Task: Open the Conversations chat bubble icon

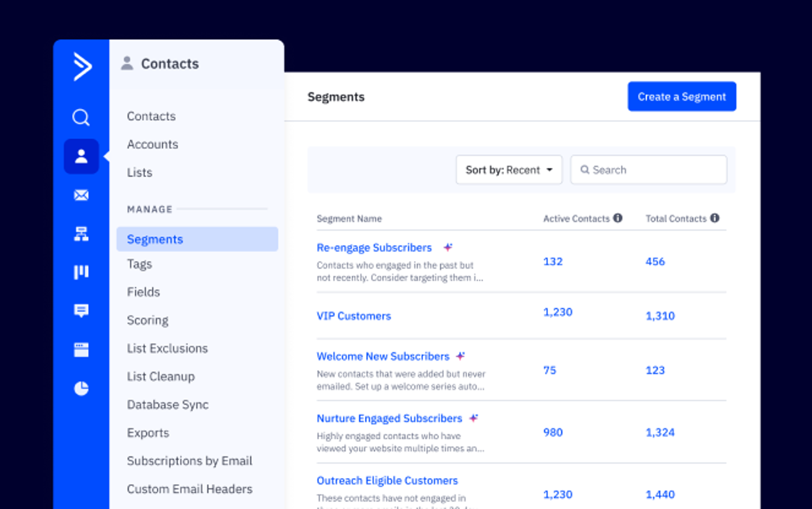Action: [81, 310]
